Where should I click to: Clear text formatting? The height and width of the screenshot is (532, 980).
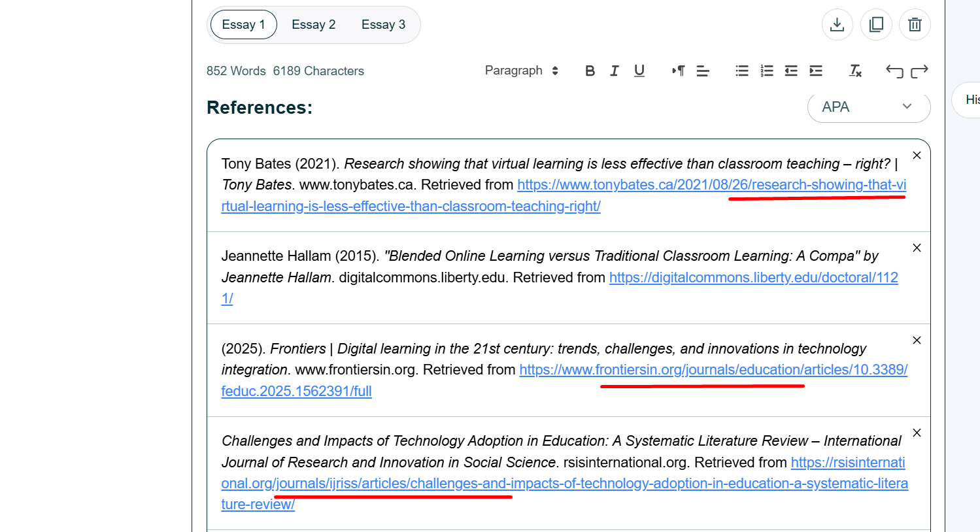coord(855,71)
